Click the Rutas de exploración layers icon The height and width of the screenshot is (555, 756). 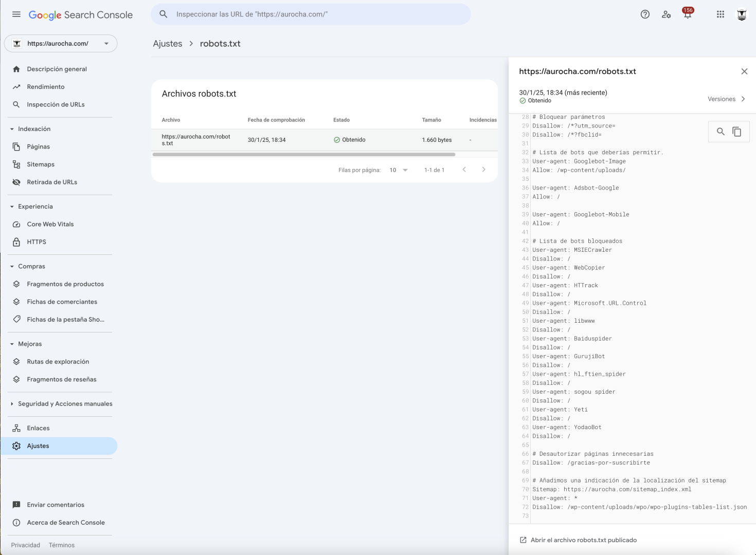(16, 362)
